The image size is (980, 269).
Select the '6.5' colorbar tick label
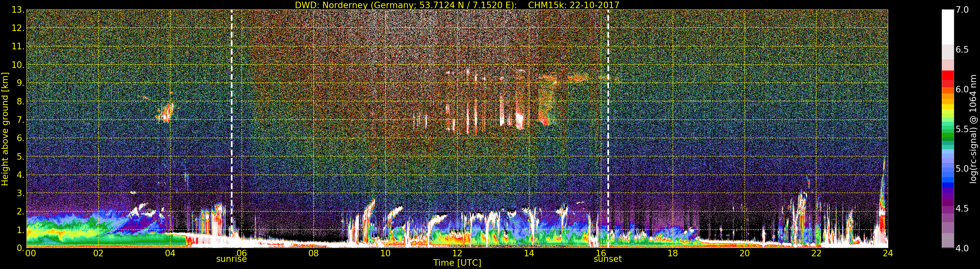coord(962,50)
